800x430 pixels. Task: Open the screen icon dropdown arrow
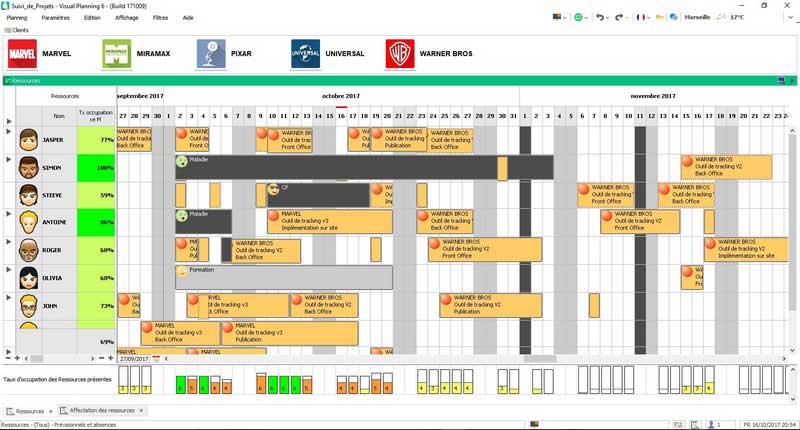(x=565, y=18)
